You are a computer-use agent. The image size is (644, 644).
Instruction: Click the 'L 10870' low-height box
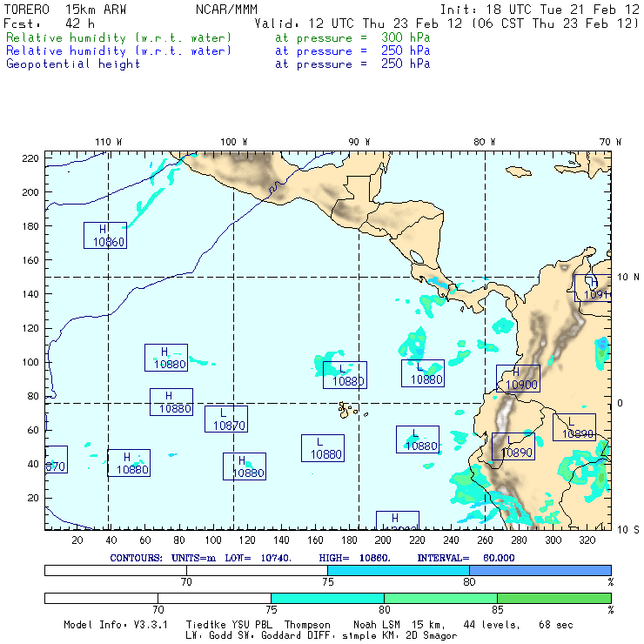(x=226, y=419)
